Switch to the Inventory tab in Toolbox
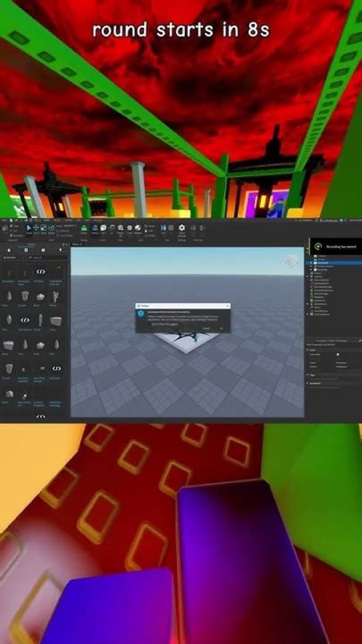Screen dimensions: 362x644 pos(26,250)
